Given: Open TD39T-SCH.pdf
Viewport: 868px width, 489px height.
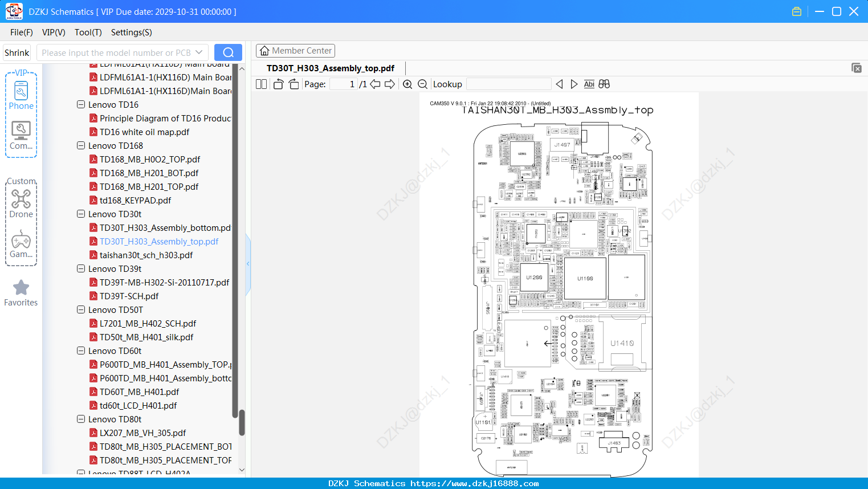Looking at the screenshot, I should [129, 296].
